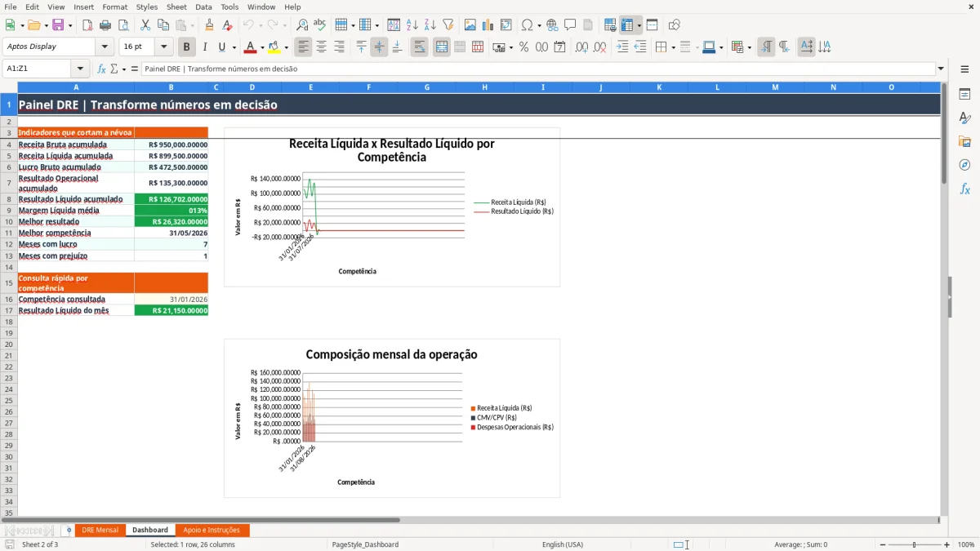Click Add Decimal Place icon

point(581,47)
